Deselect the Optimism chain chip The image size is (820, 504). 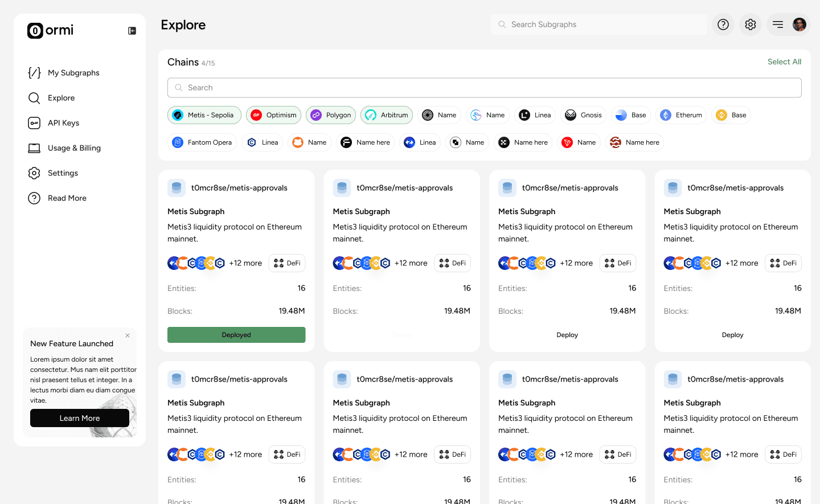click(x=273, y=115)
